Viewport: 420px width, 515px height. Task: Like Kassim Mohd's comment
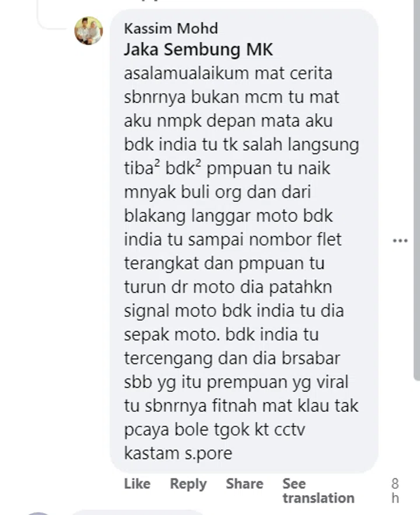[137, 484]
